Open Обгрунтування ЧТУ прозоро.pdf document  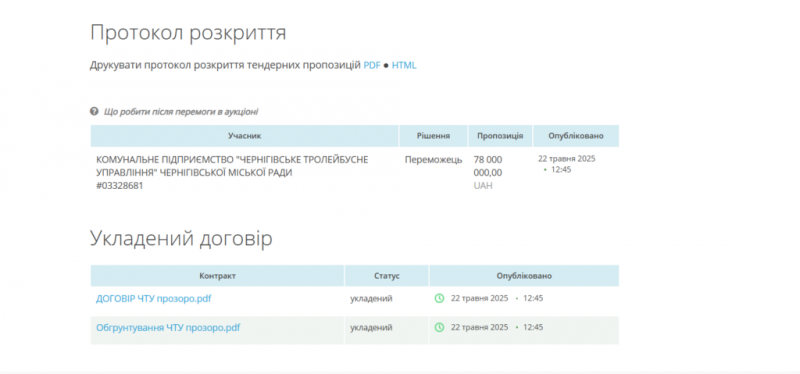168,328
